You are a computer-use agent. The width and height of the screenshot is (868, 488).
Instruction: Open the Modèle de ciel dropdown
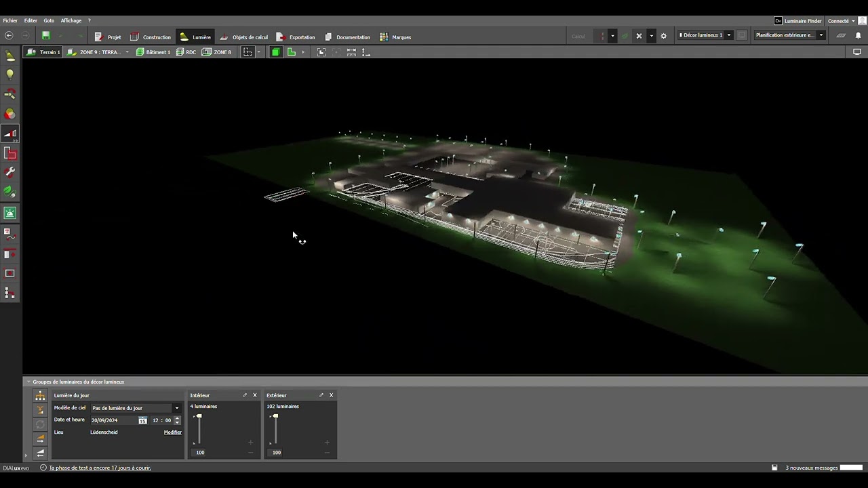[x=136, y=408]
